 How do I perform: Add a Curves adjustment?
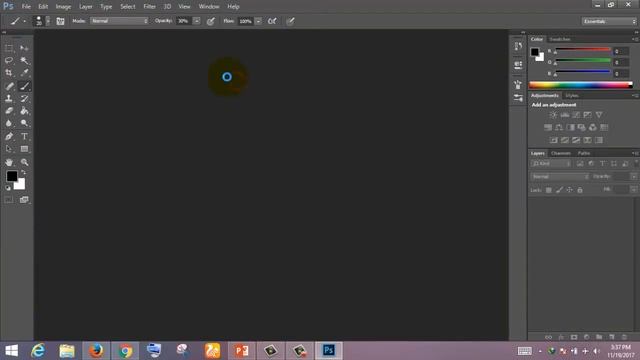point(576,115)
